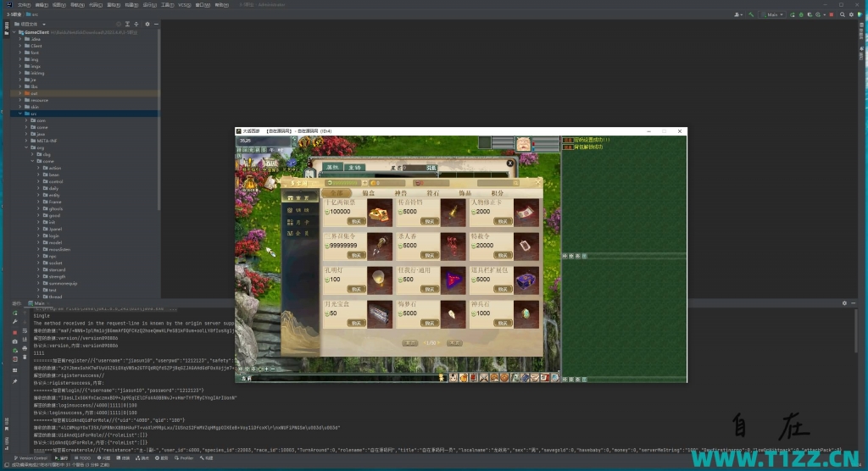Expand the socket package
The width and height of the screenshot is (868, 471).
tap(39, 263)
